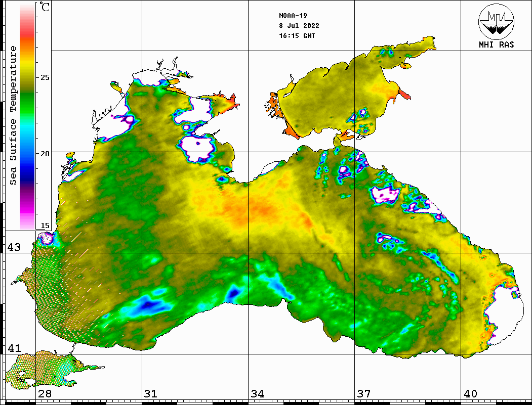
Task: Click the longitude label '34'
Action: (257, 394)
